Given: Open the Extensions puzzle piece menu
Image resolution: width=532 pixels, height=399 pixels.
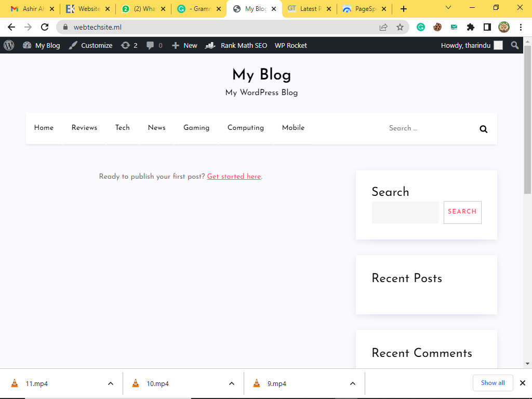Looking at the screenshot, I should click(x=471, y=27).
